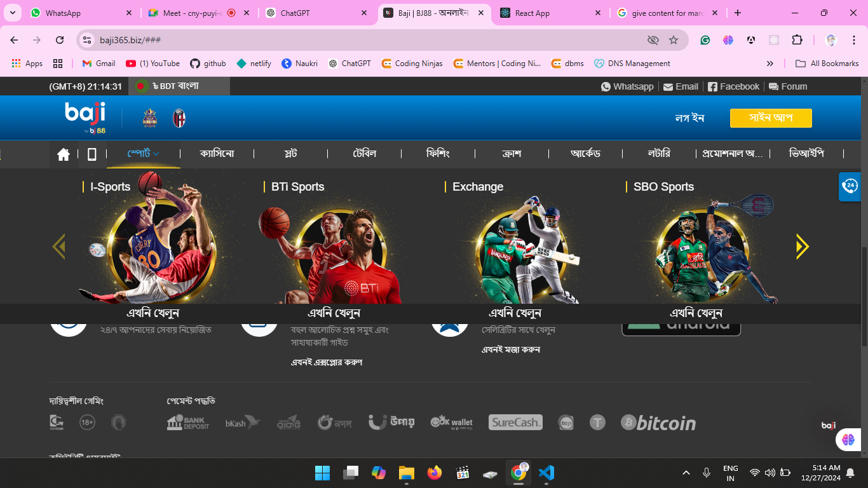
Task: Click the baji logo in header
Action: click(x=85, y=118)
